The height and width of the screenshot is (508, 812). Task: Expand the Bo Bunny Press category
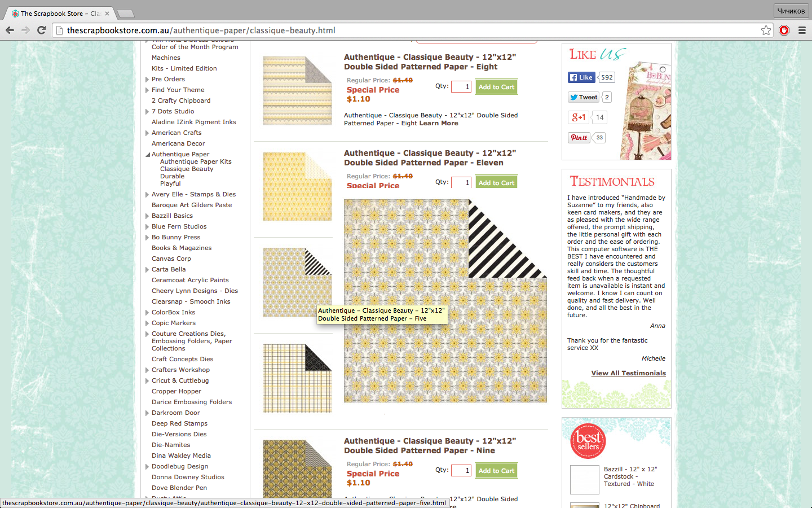pyautogui.click(x=147, y=237)
